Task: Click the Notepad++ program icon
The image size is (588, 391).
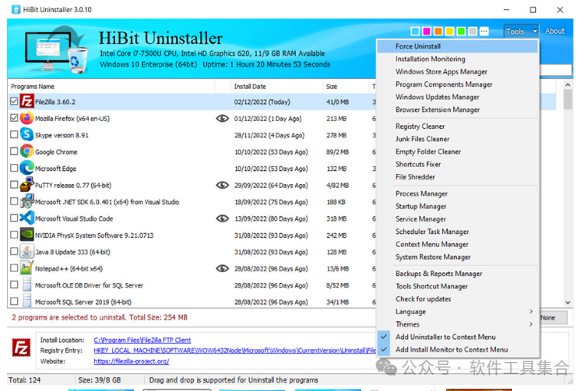Action: click(x=27, y=268)
